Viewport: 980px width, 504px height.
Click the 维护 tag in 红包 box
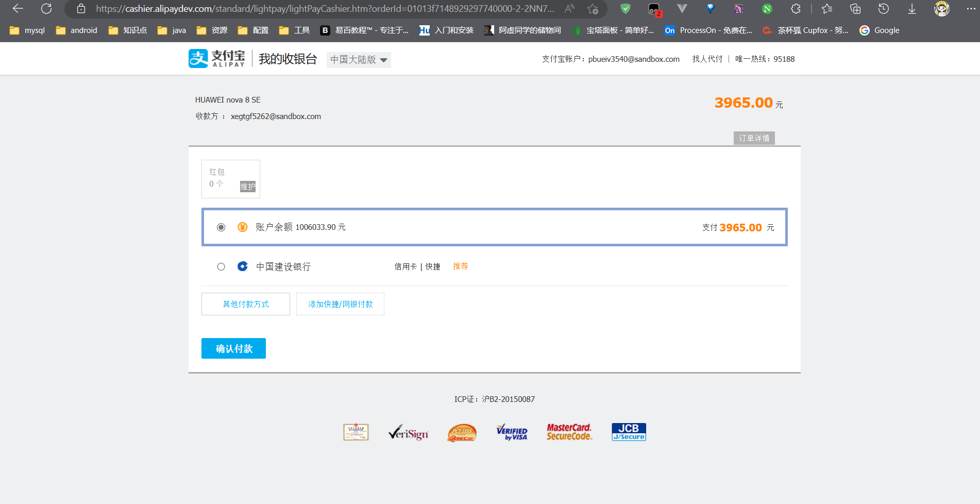[x=248, y=187]
